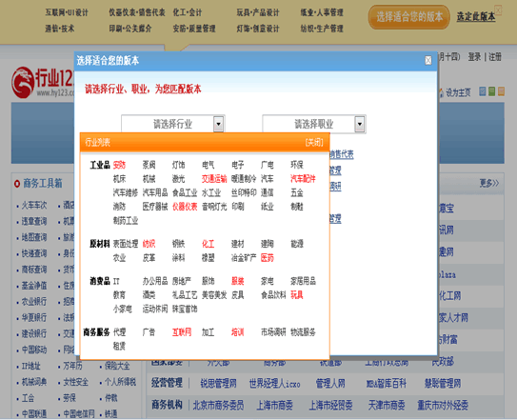The height and width of the screenshot is (420, 517).
Task: Choose 培训 under 商务服务
Action: (237, 332)
